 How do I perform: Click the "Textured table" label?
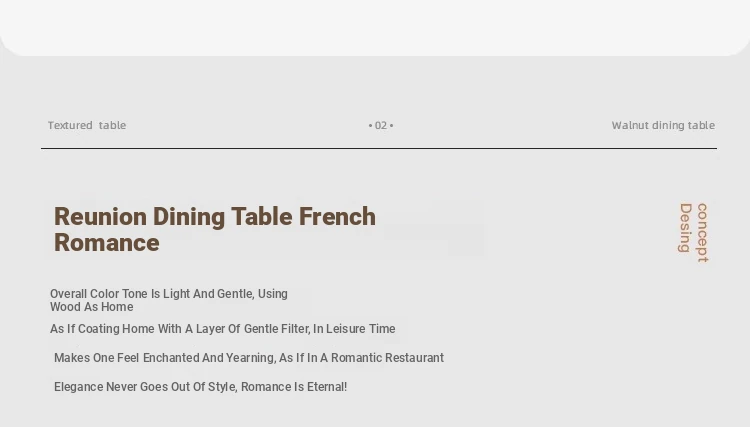87,126
